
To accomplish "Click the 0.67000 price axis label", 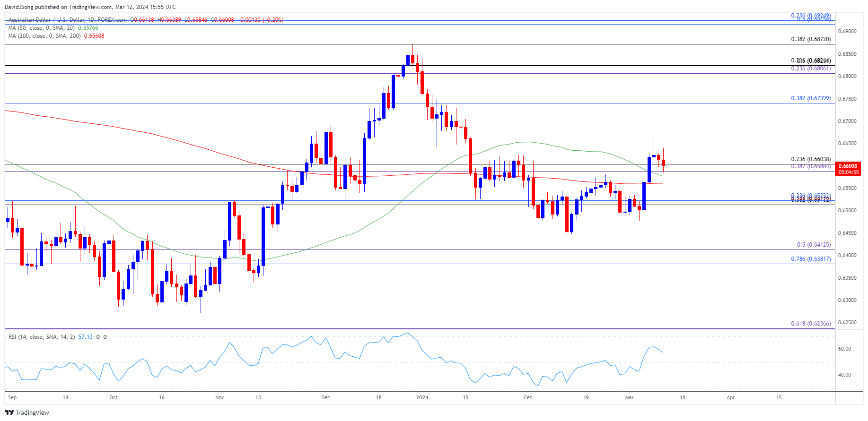I will tap(847, 121).
